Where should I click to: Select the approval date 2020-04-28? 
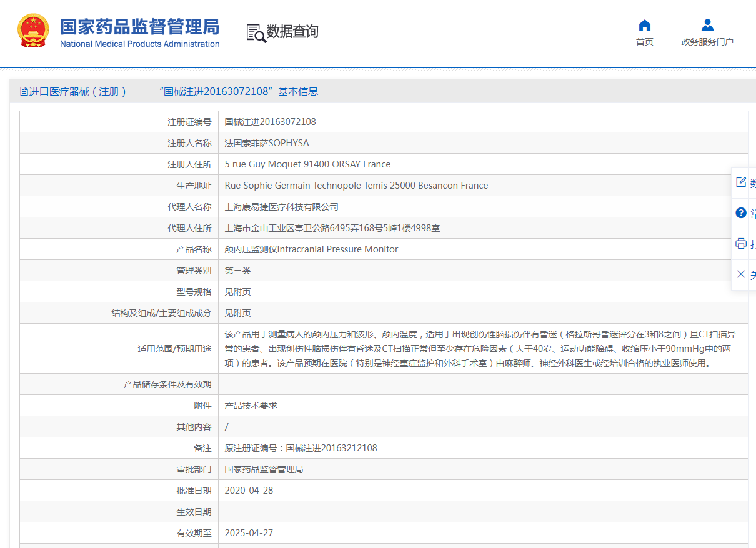click(x=249, y=491)
